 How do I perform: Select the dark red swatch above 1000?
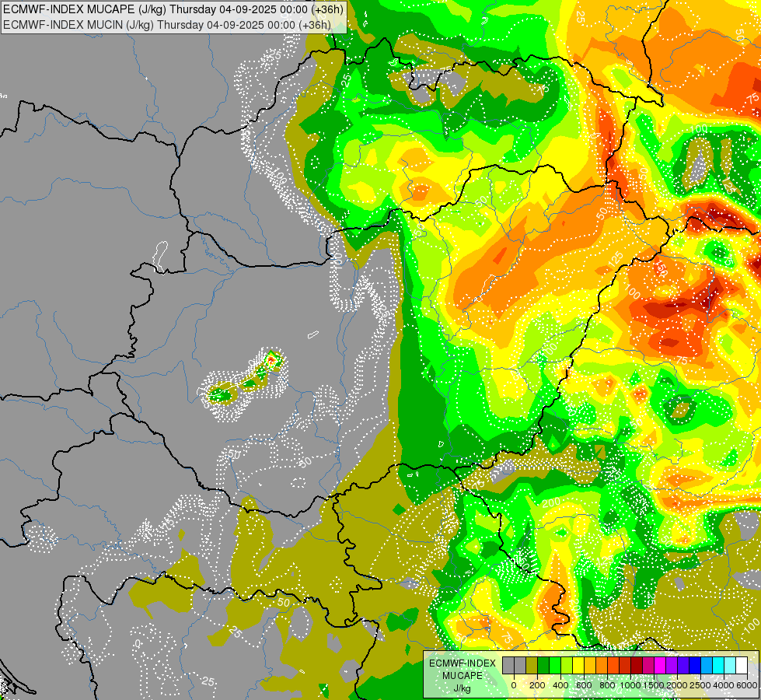(x=637, y=666)
